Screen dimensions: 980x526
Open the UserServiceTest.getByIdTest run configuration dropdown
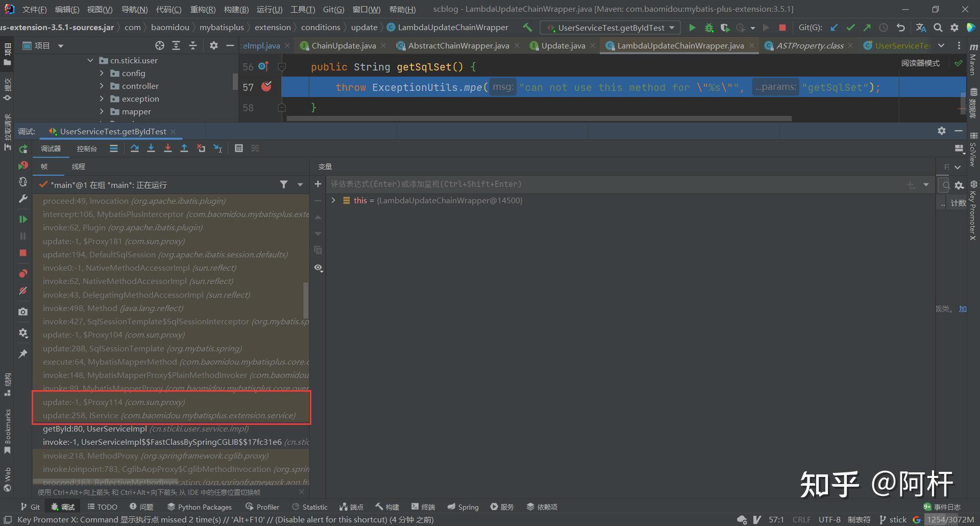coord(610,28)
